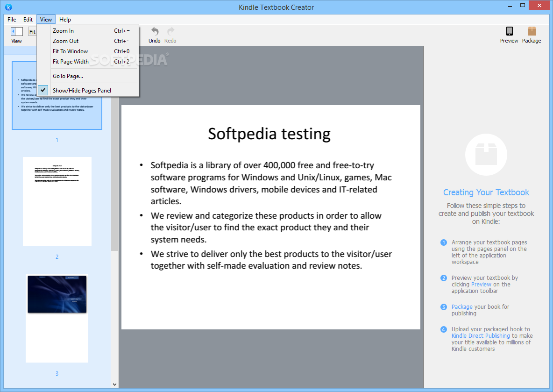Open the Edit menu

[28, 20]
